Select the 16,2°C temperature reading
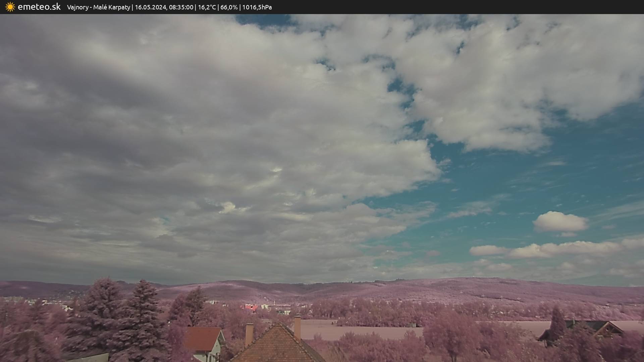The image size is (644, 362). pyautogui.click(x=207, y=7)
